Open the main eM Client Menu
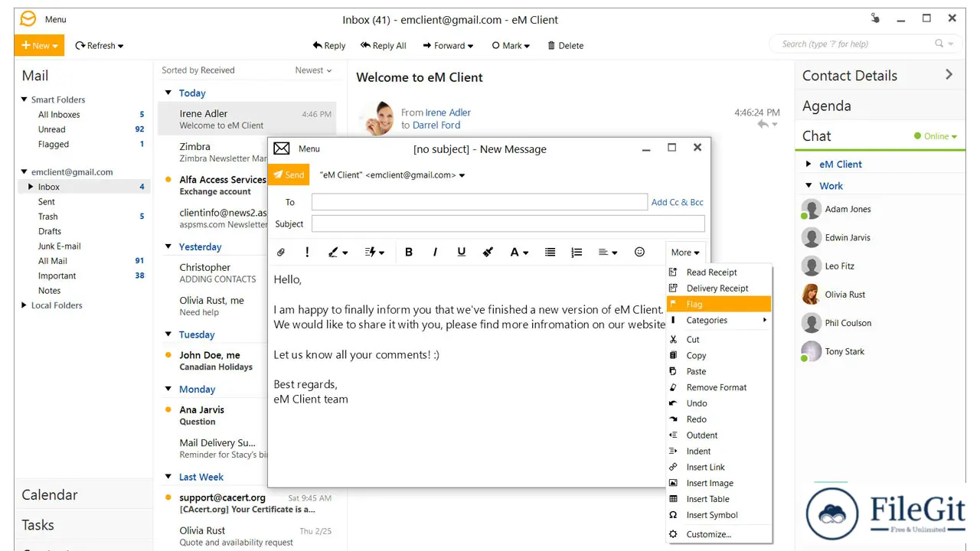 55,20
